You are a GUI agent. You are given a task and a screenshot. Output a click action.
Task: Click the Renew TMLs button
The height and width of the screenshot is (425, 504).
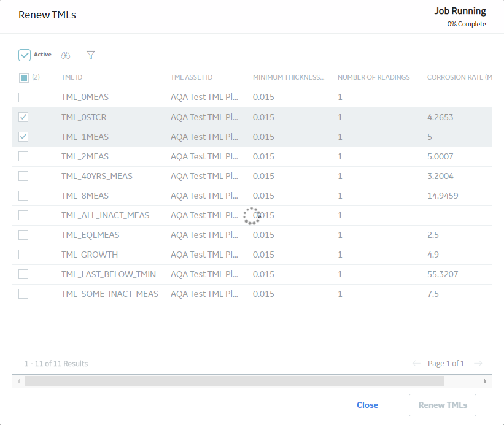tap(443, 405)
